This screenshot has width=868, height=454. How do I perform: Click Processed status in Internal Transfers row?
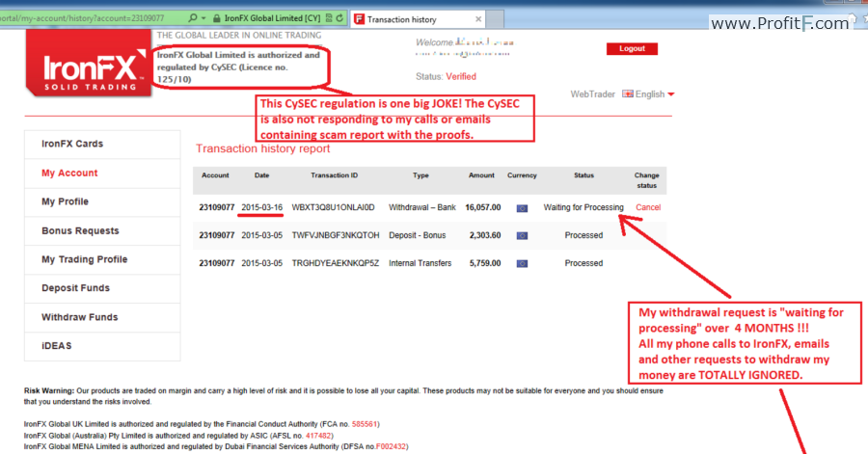click(583, 263)
